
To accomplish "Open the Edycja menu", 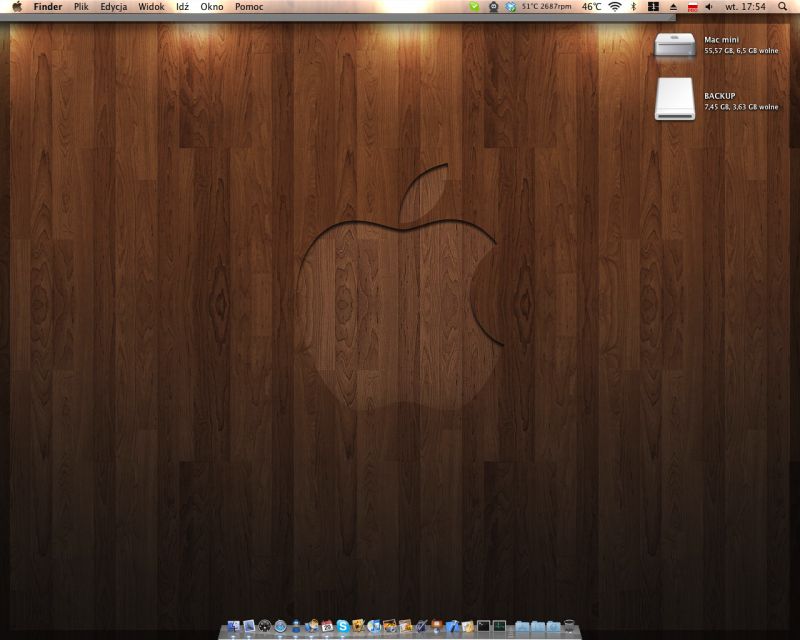I will click(x=113, y=7).
